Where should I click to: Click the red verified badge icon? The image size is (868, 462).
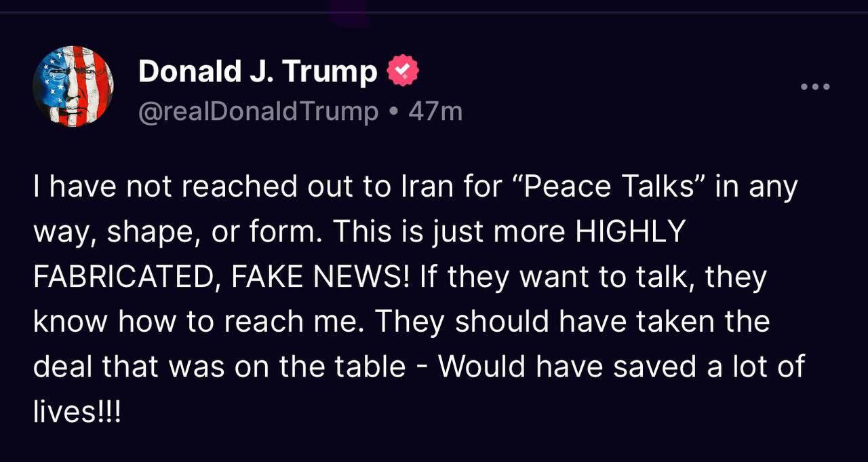402,72
